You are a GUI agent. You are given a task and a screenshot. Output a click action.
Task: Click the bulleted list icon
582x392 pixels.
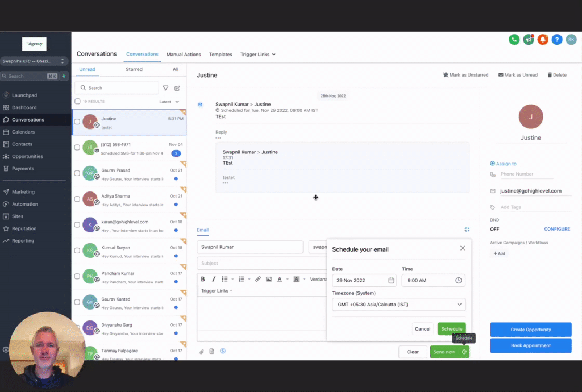(225, 280)
